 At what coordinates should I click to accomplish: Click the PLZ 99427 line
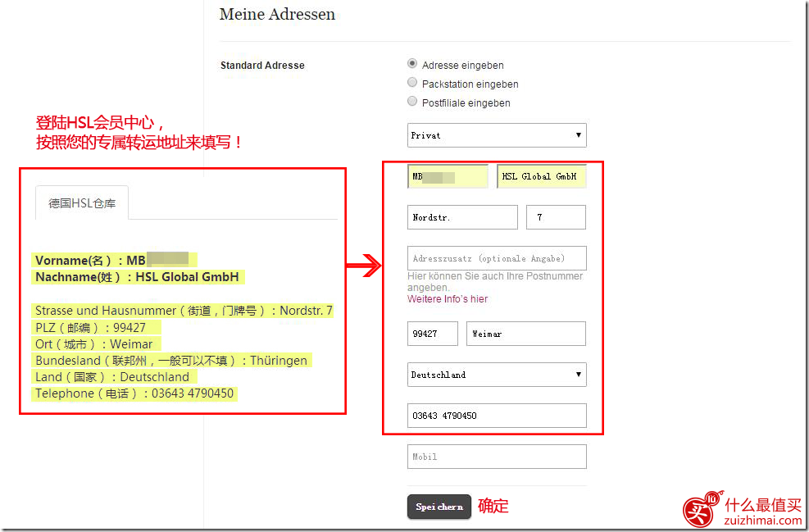96,328
